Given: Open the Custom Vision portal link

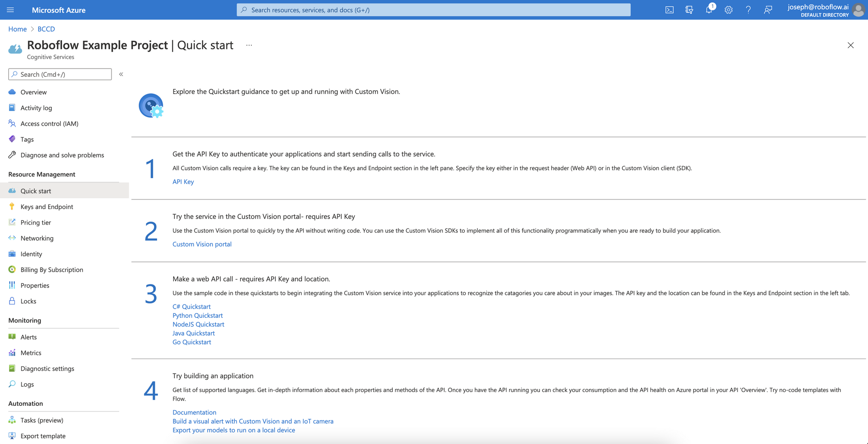Looking at the screenshot, I should coord(202,244).
